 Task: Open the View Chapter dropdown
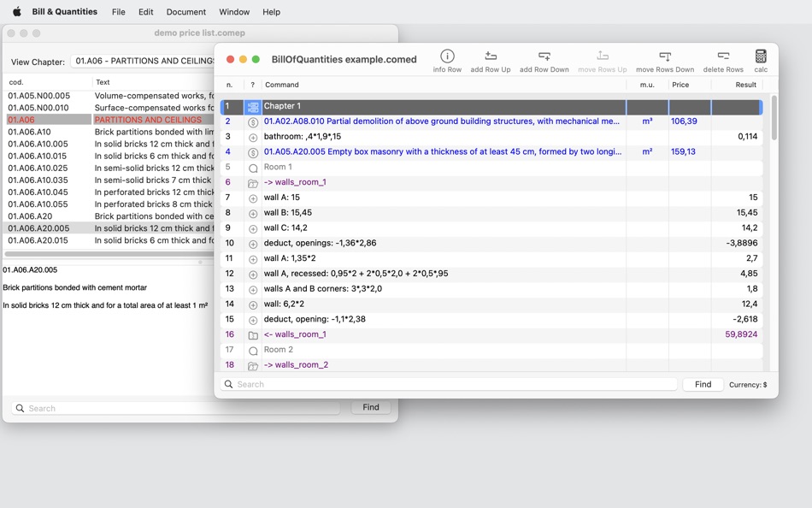click(x=144, y=62)
